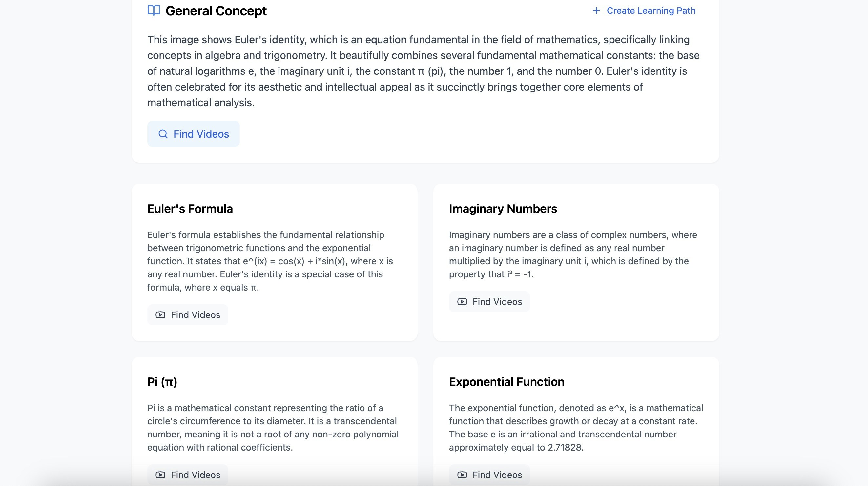Select the Exponential Function card title
The image size is (868, 486).
pos(506,382)
